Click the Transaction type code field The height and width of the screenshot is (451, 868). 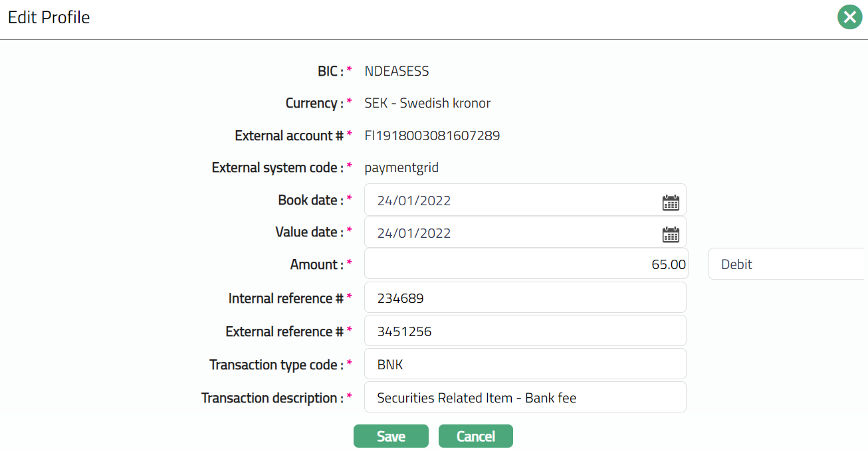click(x=525, y=365)
